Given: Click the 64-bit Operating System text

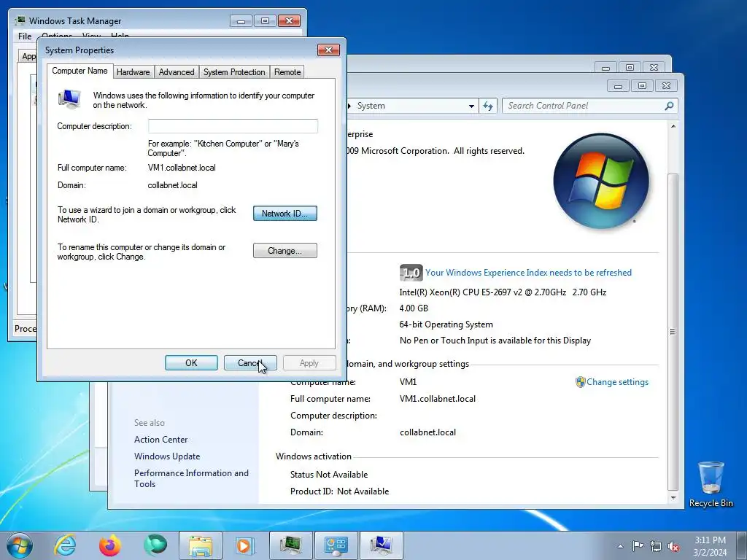Looking at the screenshot, I should pyautogui.click(x=446, y=324).
